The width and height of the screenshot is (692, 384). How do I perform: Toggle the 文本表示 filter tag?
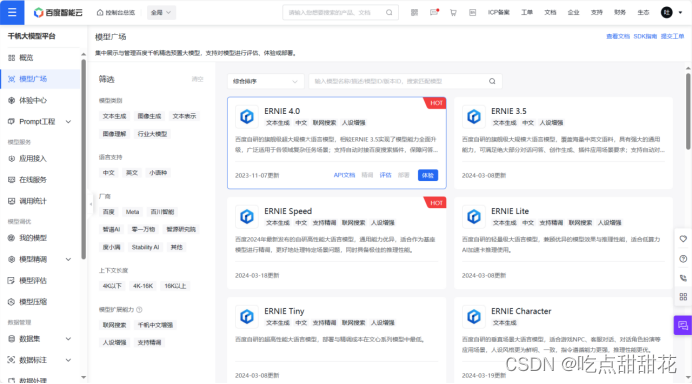(184, 116)
